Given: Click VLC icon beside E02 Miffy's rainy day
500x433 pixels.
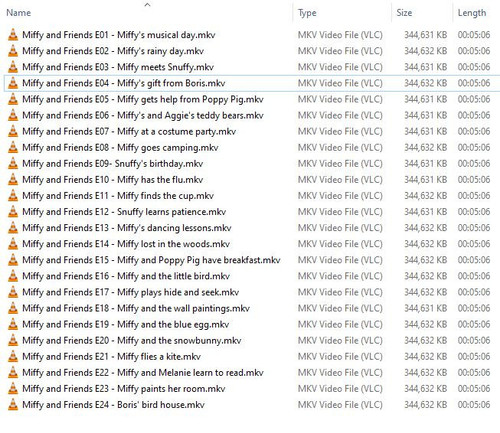Looking at the screenshot, I should click(x=13, y=51).
